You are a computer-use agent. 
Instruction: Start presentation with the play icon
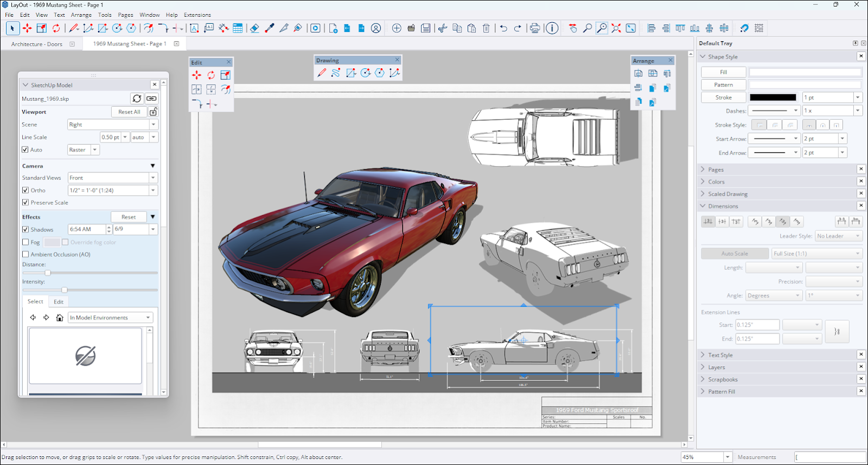(315, 28)
